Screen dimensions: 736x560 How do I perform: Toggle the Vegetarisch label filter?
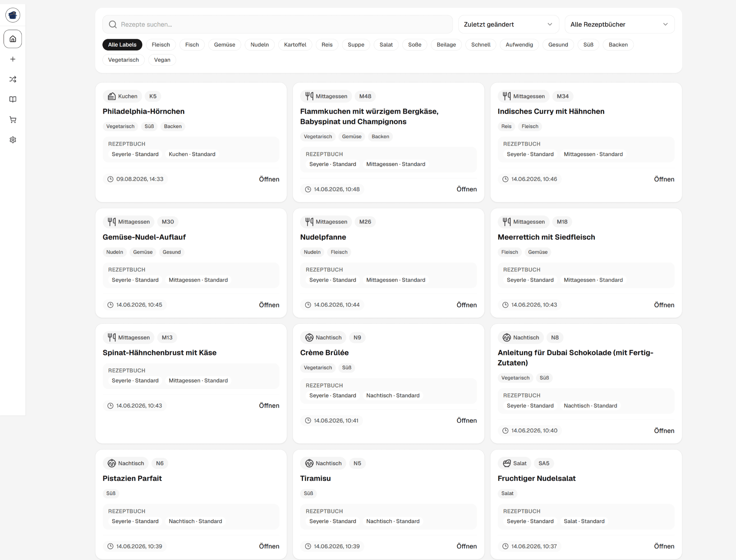(123, 60)
